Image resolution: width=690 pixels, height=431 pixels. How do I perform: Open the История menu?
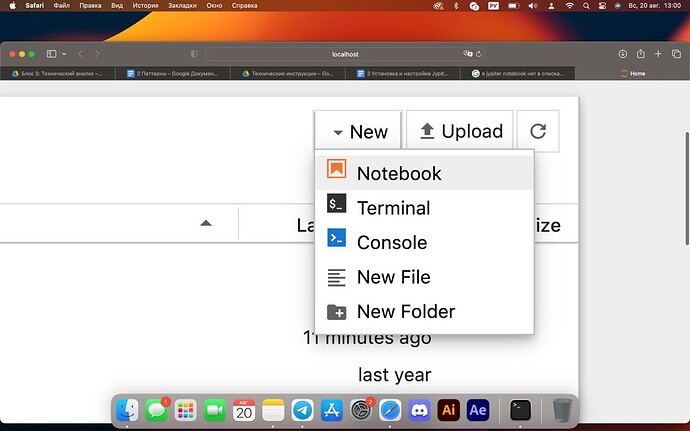145,6
